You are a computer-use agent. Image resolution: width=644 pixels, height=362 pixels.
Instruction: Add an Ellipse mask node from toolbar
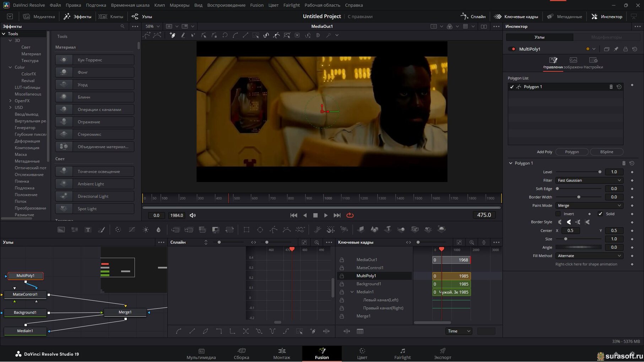pos(260,230)
